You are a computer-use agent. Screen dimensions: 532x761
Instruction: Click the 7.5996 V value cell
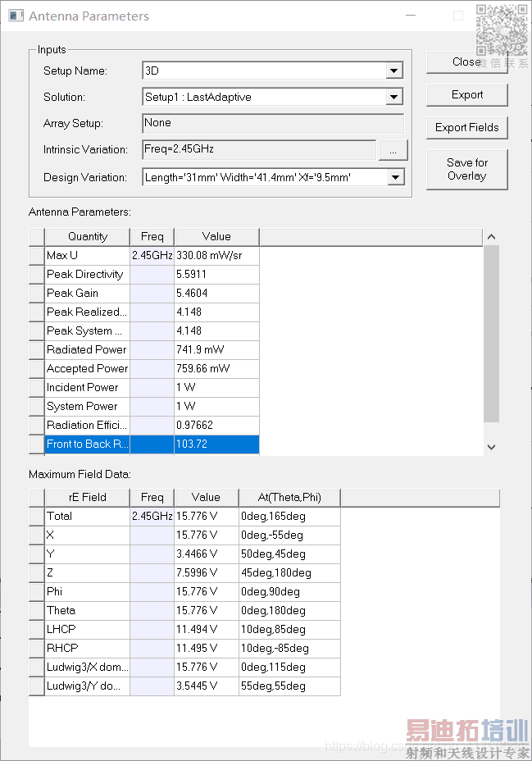point(206,573)
